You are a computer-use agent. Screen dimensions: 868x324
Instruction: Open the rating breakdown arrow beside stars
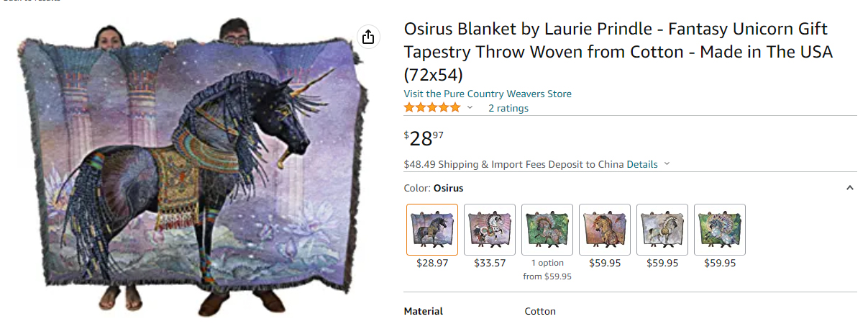[x=470, y=108]
